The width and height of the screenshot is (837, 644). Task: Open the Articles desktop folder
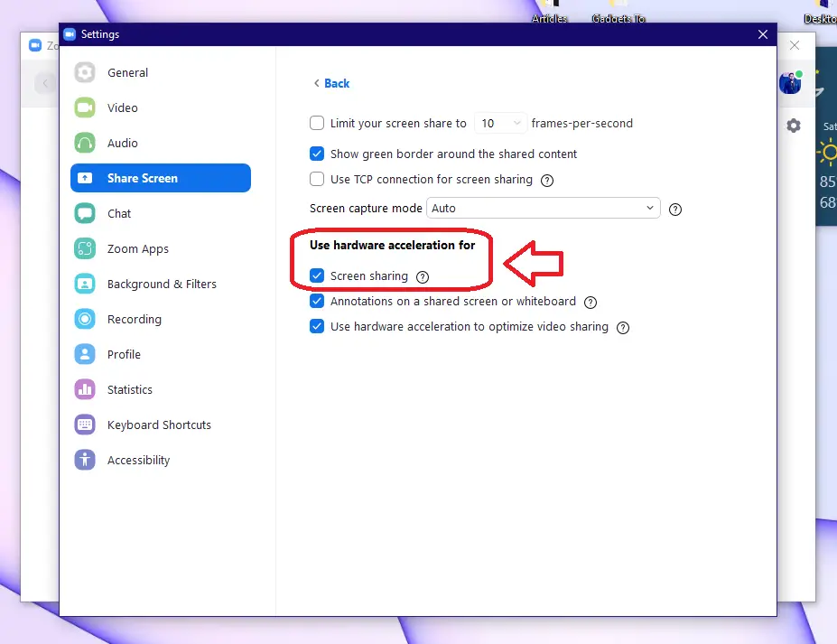(x=549, y=13)
